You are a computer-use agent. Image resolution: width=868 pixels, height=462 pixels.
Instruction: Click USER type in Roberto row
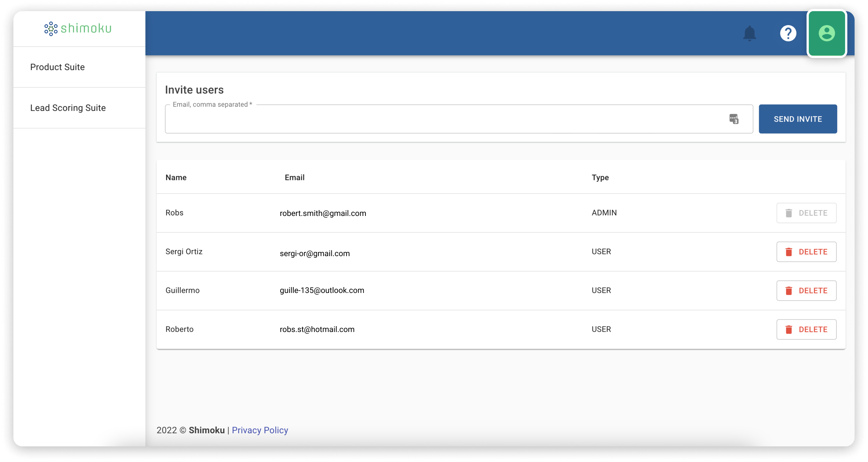click(x=601, y=329)
